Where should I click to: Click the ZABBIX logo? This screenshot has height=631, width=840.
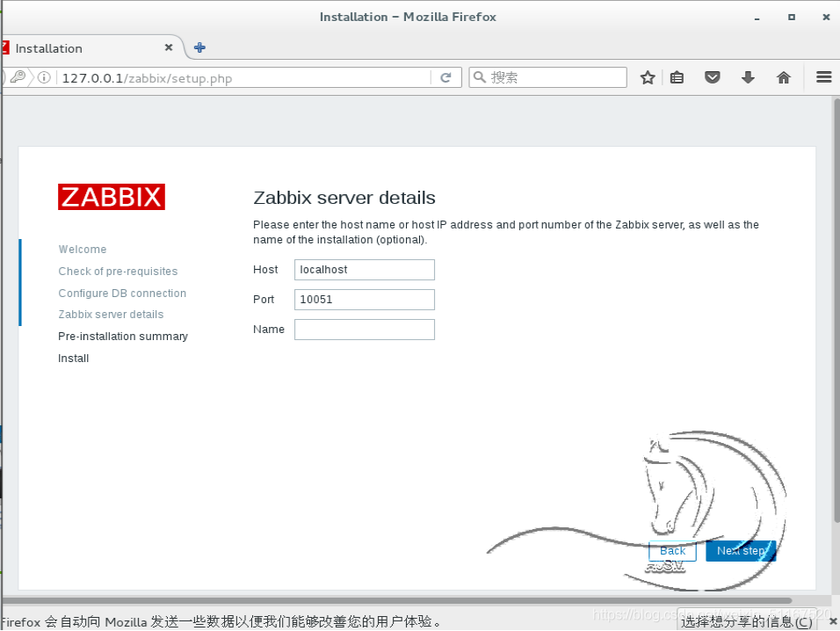pos(112,197)
